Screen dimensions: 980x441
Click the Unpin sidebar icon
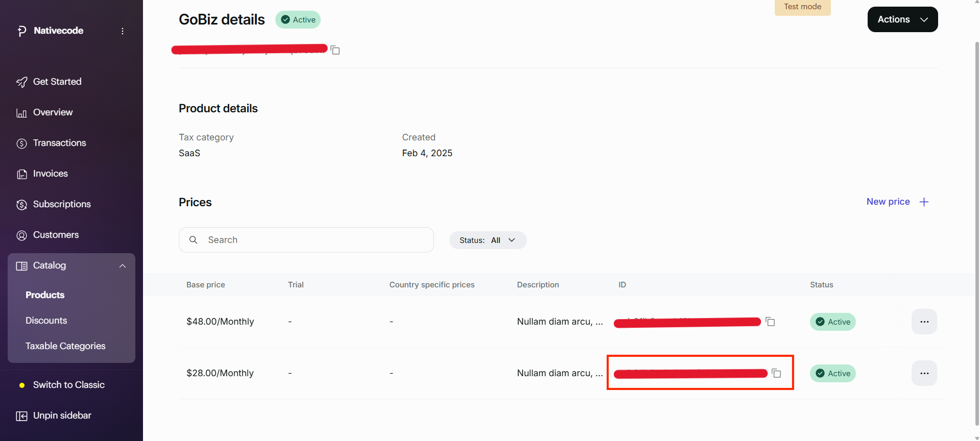pyautogui.click(x=21, y=416)
